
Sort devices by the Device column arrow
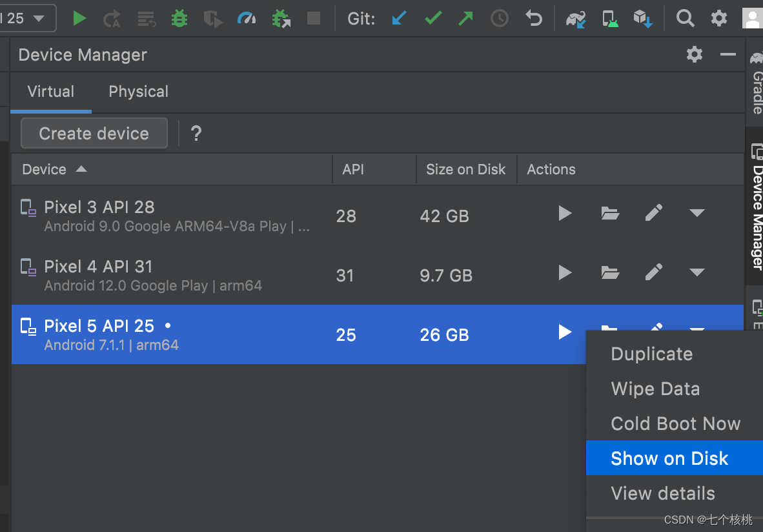click(x=81, y=169)
